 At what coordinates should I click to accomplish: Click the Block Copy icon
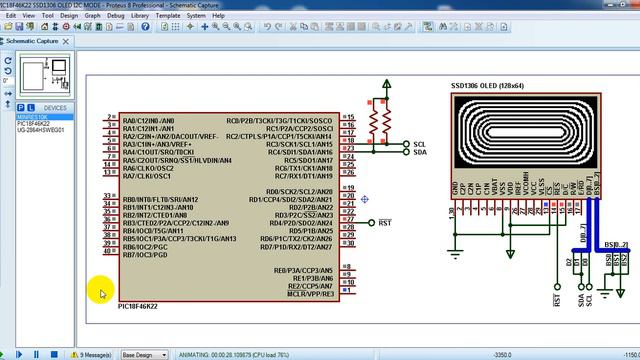[329, 27]
